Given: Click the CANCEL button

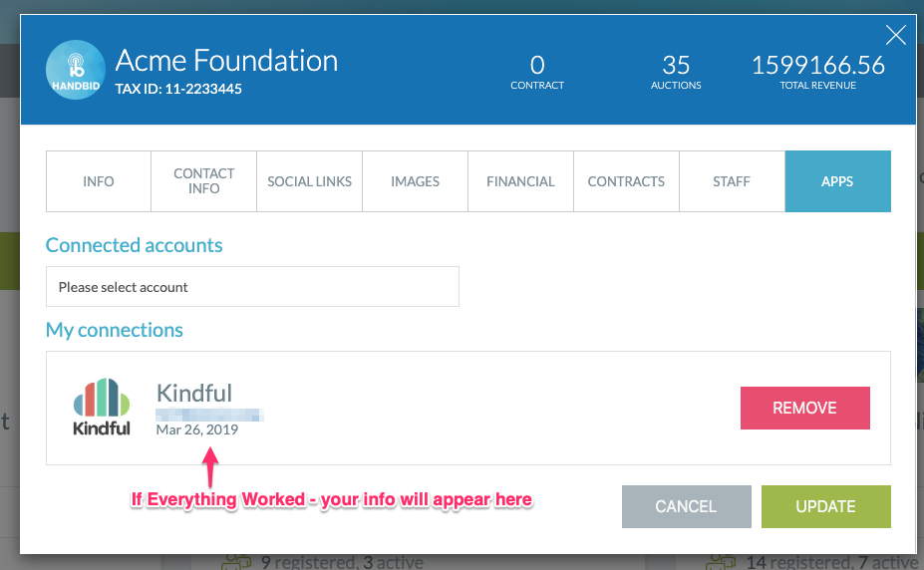Looking at the screenshot, I should [687, 506].
